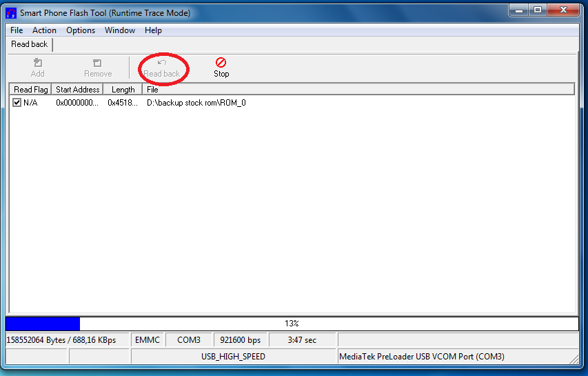The height and width of the screenshot is (376, 588).
Task: Open the Options menu
Action: pos(81,30)
